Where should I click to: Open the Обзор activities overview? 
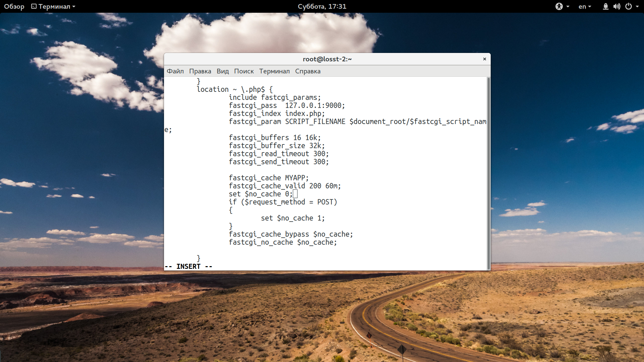point(14,6)
